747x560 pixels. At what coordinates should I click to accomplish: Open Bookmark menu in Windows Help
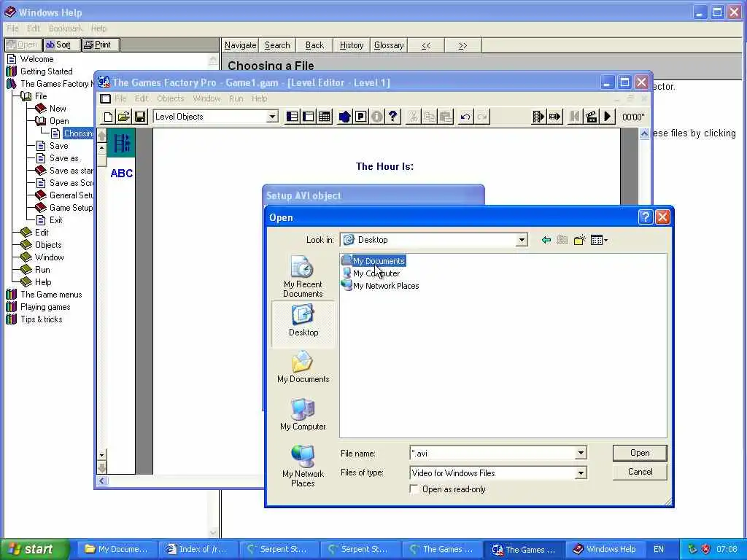65,28
